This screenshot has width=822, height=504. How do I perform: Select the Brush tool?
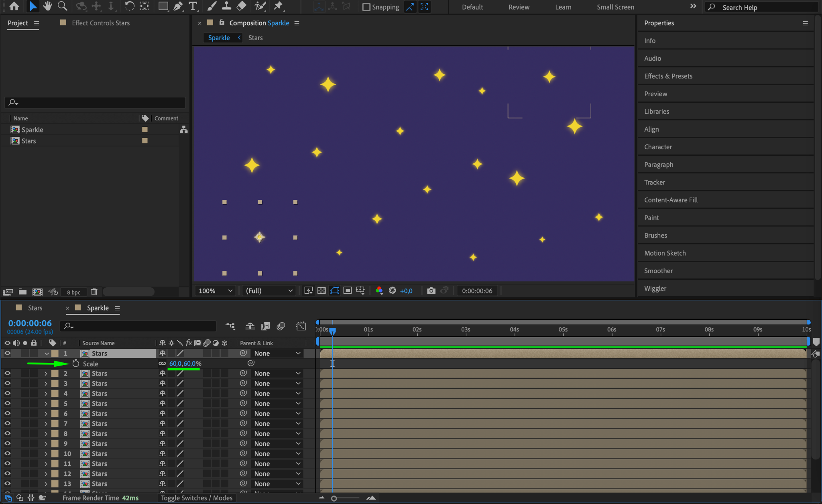[212, 6]
